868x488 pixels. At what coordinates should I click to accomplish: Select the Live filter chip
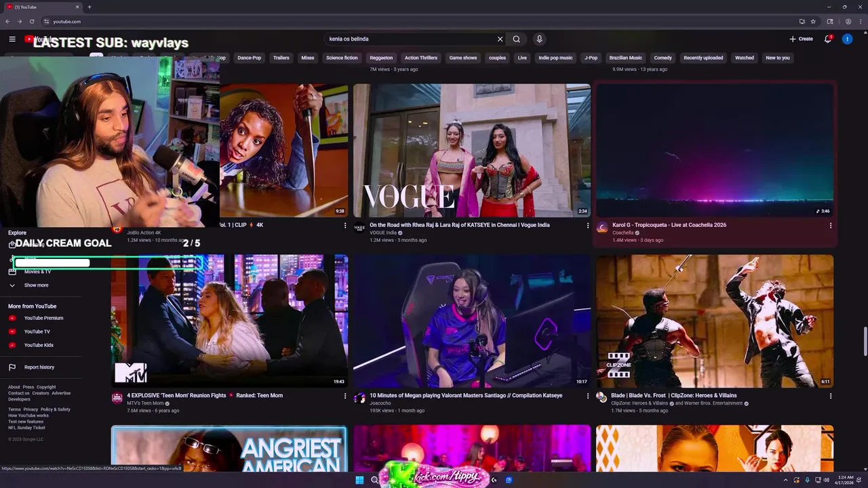click(522, 58)
